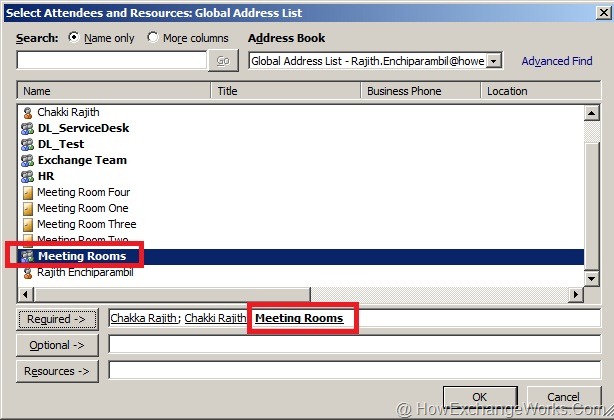Click the Meeting Room Three room icon
Image resolution: width=614 pixels, height=420 pixels.
[x=28, y=225]
